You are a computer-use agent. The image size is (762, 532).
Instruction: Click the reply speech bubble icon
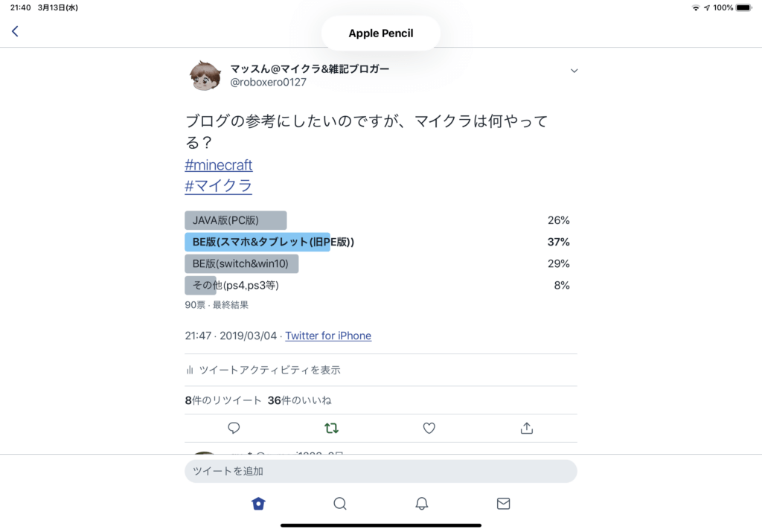click(234, 428)
